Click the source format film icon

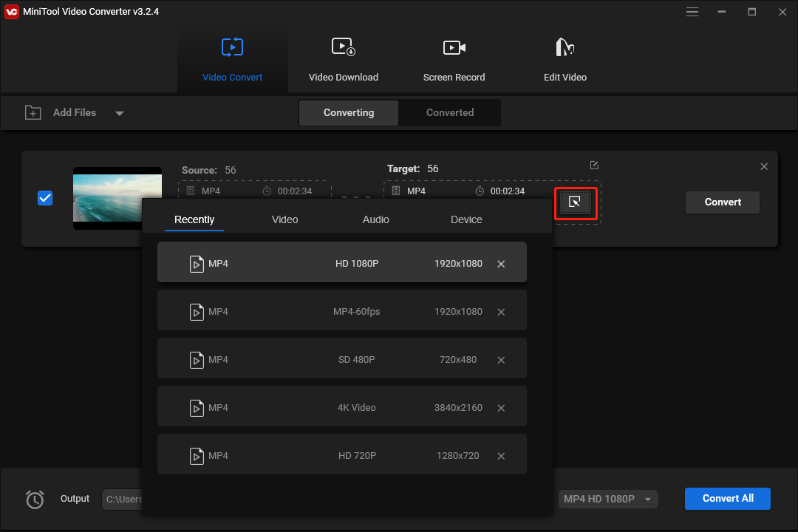191,191
